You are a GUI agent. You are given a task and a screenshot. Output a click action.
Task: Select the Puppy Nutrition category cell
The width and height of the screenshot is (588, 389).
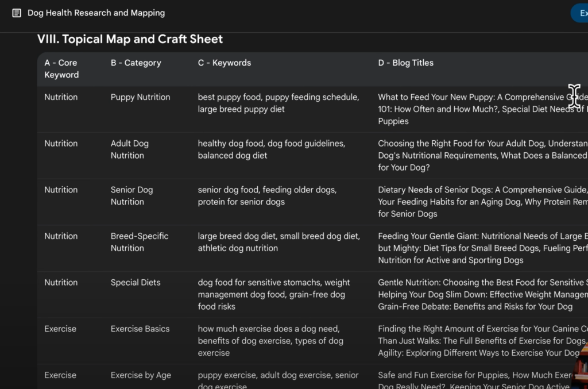coord(140,97)
